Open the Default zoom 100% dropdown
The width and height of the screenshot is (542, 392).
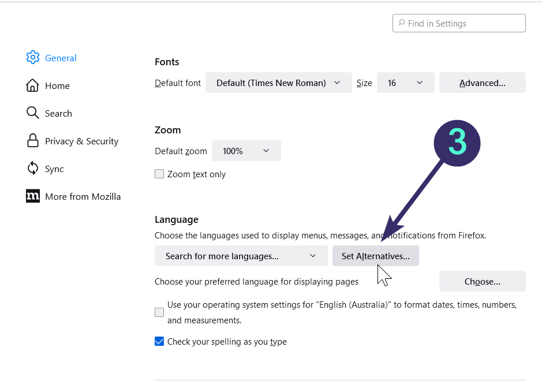(246, 151)
